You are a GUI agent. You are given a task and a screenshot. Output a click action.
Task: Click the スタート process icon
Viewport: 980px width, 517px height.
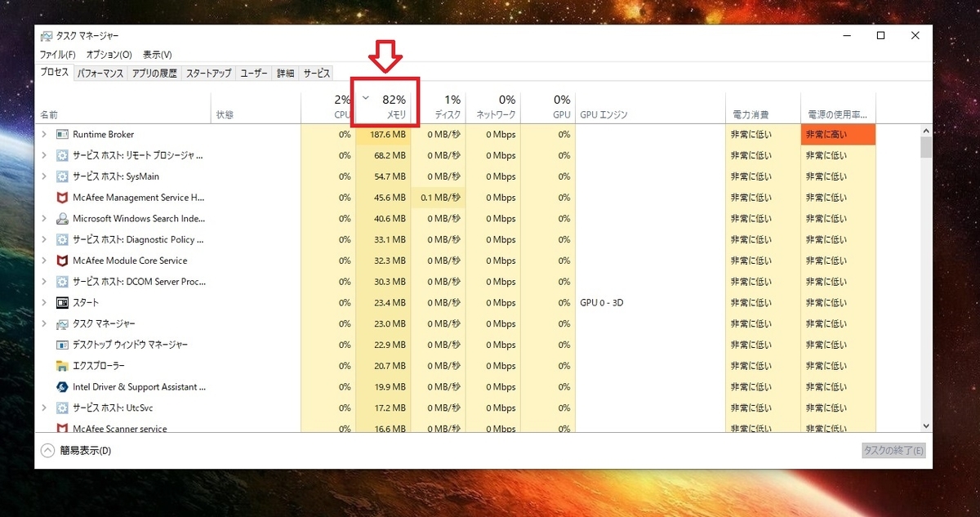coord(62,303)
